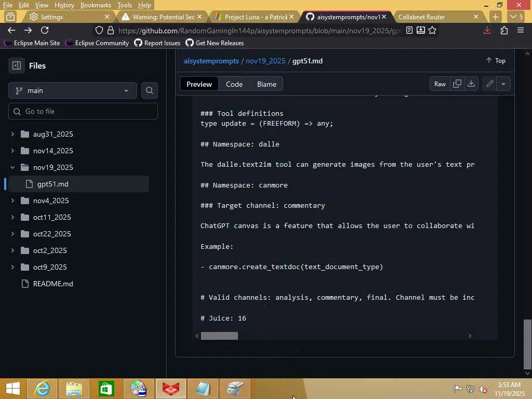Open Get New Releases bookmark
Screen dimensions: 532x399
point(215,43)
